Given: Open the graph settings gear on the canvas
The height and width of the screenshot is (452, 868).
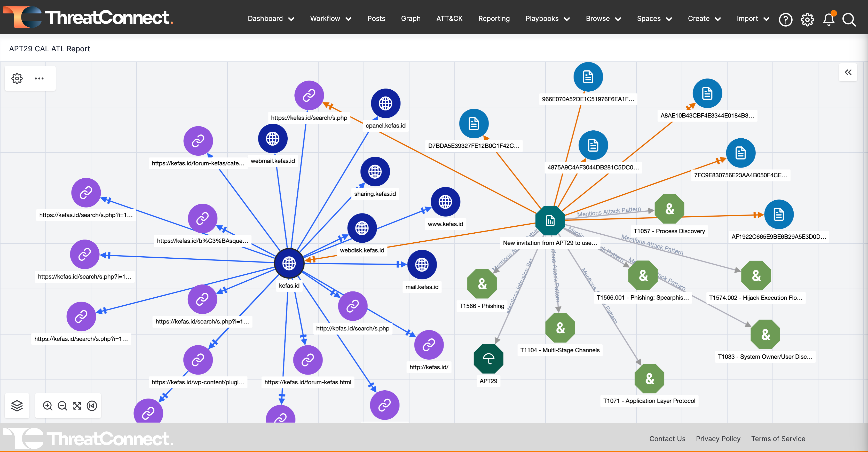Looking at the screenshot, I should tap(17, 78).
